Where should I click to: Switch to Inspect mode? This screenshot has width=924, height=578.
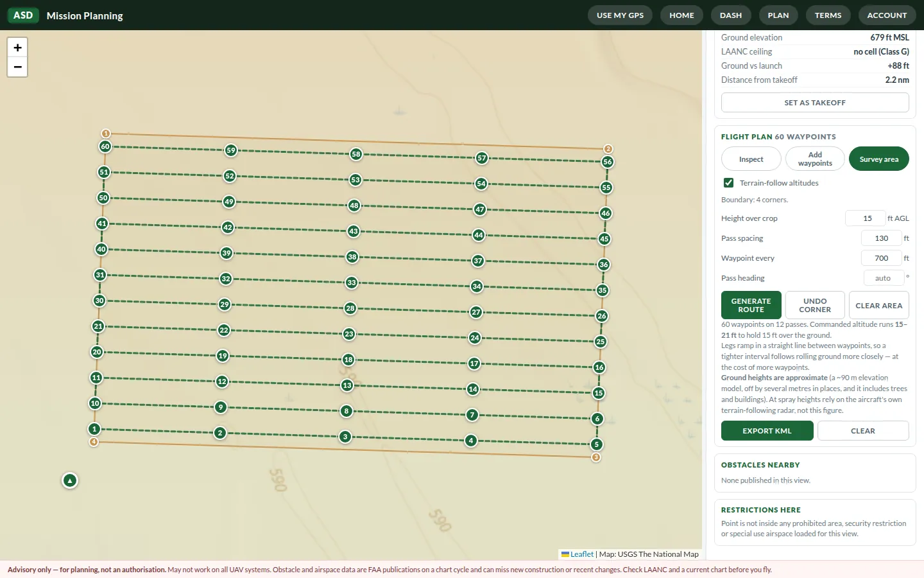coord(751,159)
